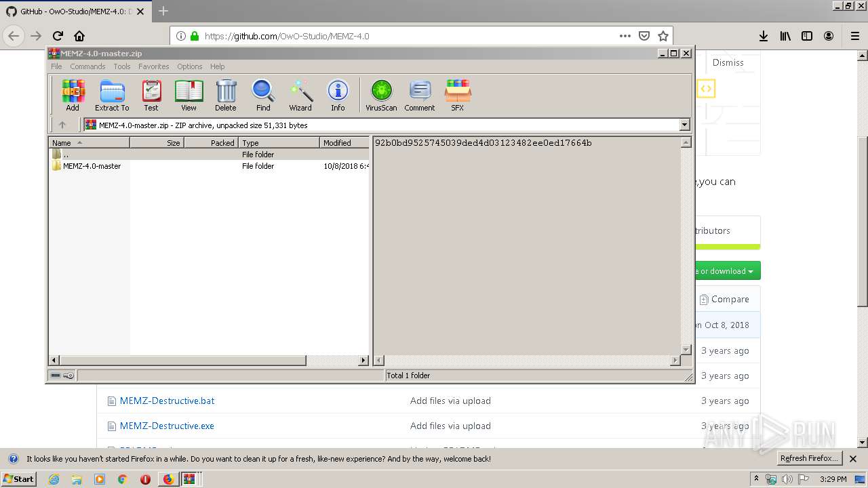Viewport: 868px width, 488px height.
Task: Select the parent folder '..' row
Action: [x=209, y=155]
